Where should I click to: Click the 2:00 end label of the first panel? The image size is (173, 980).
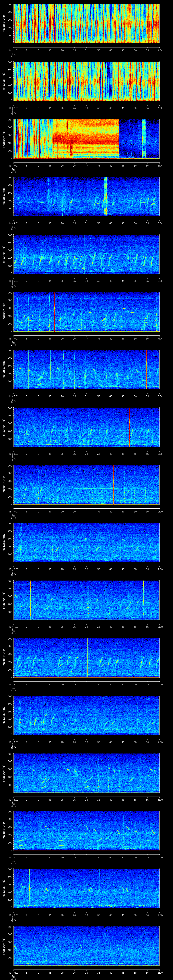point(160,50)
